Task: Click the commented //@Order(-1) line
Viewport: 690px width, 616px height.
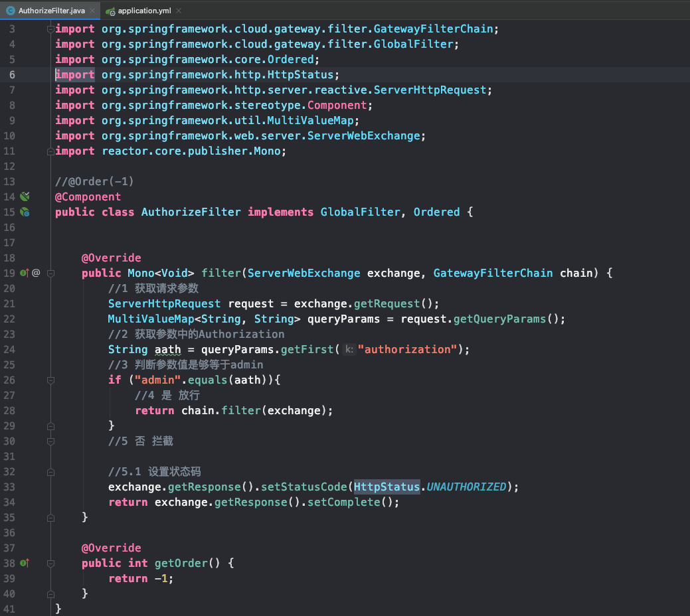Action: point(94,181)
